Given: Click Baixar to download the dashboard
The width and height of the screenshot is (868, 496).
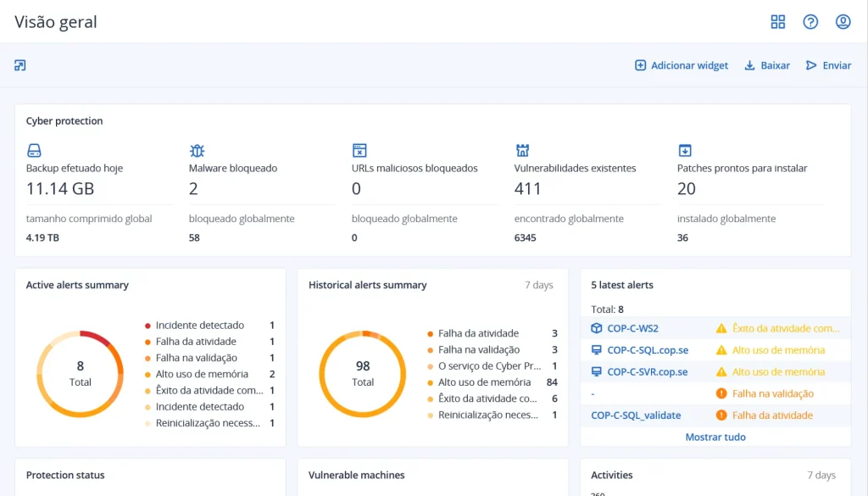Looking at the screenshot, I should pyautogui.click(x=767, y=65).
